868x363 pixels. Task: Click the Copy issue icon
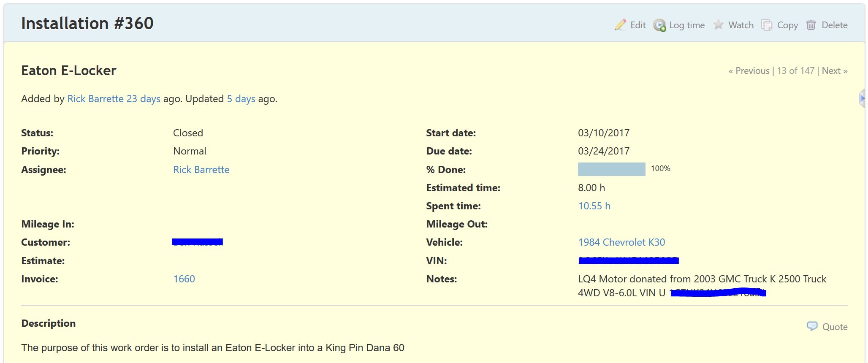click(766, 25)
